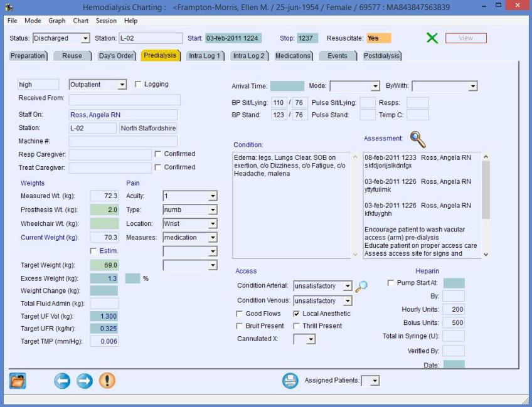Click the orange exclamation alert icon
The image size is (532, 407).
click(107, 381)
